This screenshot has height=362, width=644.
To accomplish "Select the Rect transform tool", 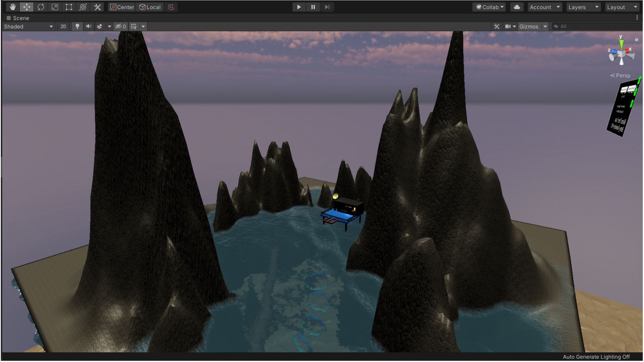I will 69,7.
